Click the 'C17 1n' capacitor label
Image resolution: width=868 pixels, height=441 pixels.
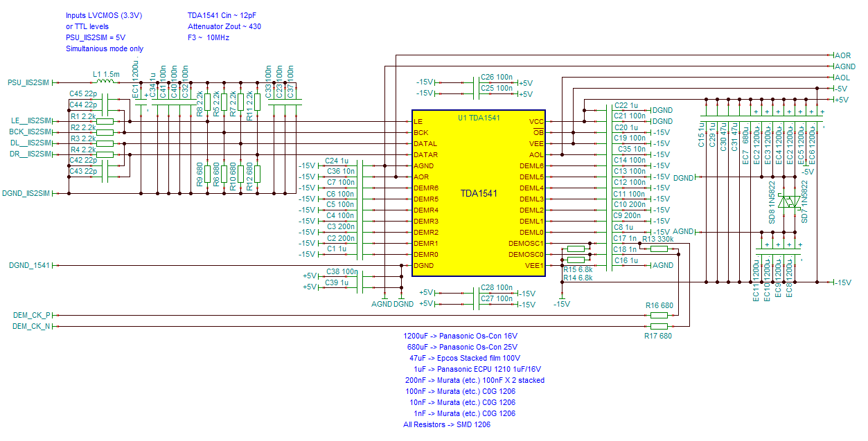coord(626,238)
